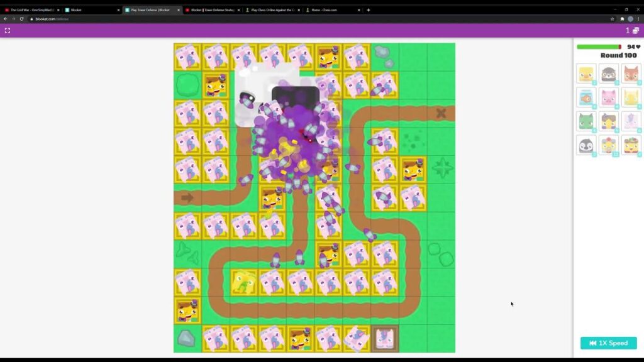
Task: Open the Chrome three-dot menu
Action: [639, 19]
